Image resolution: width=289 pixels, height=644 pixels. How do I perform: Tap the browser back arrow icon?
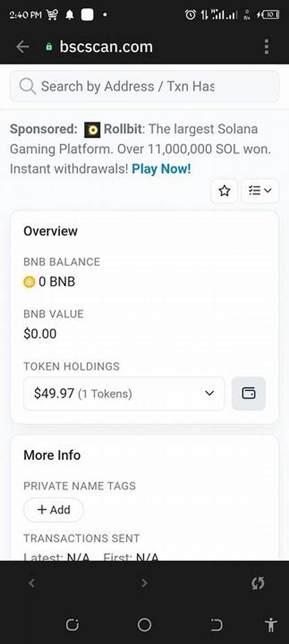click(x=23, y=47)
